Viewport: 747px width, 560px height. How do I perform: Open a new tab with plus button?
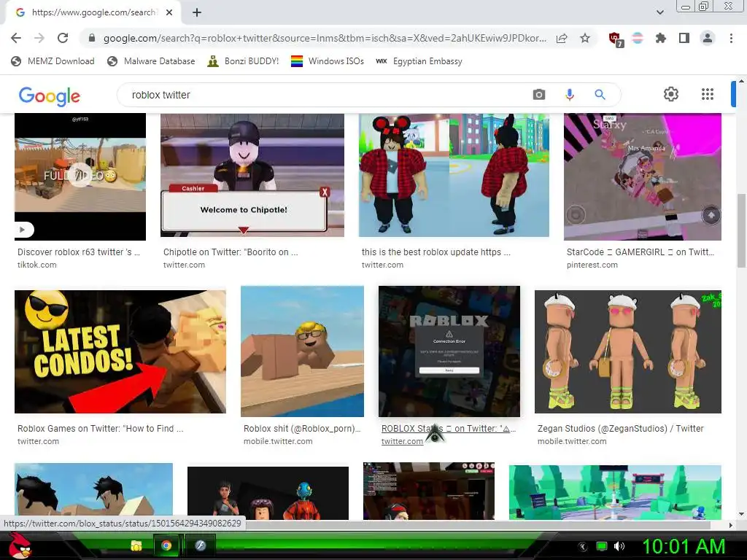197,12
